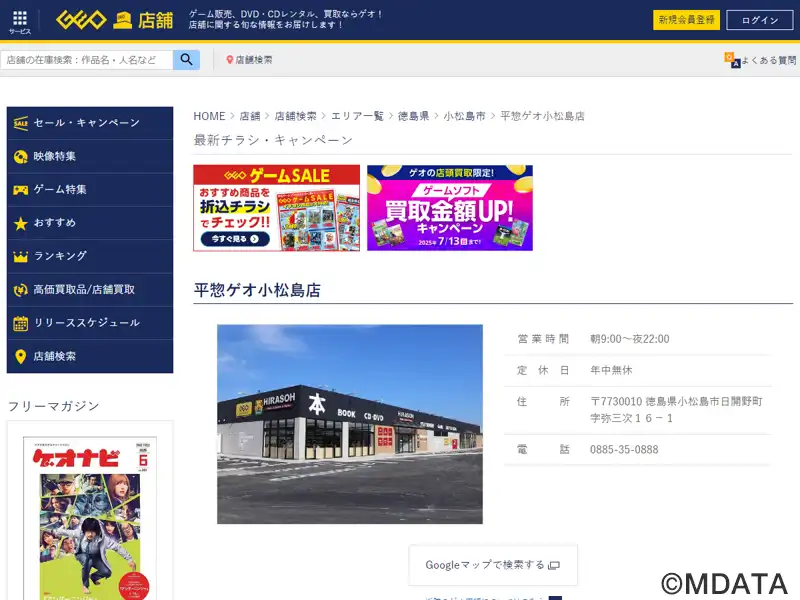Open the 店舗検索 link in search bar
The height and width of the screenshot is (600, 800).
pos(249,60)
